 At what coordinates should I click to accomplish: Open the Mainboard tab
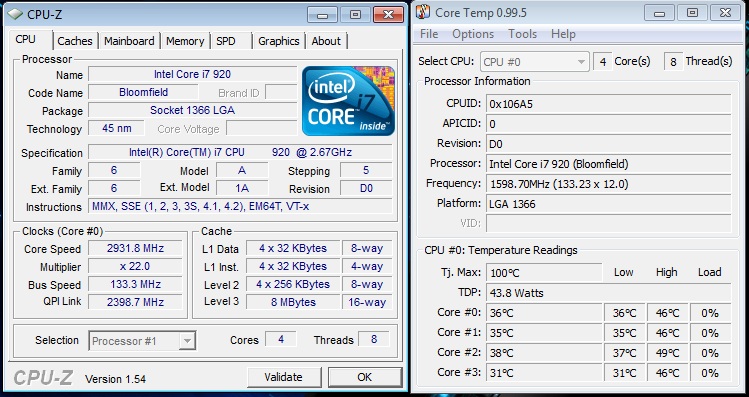coord(129,41)
